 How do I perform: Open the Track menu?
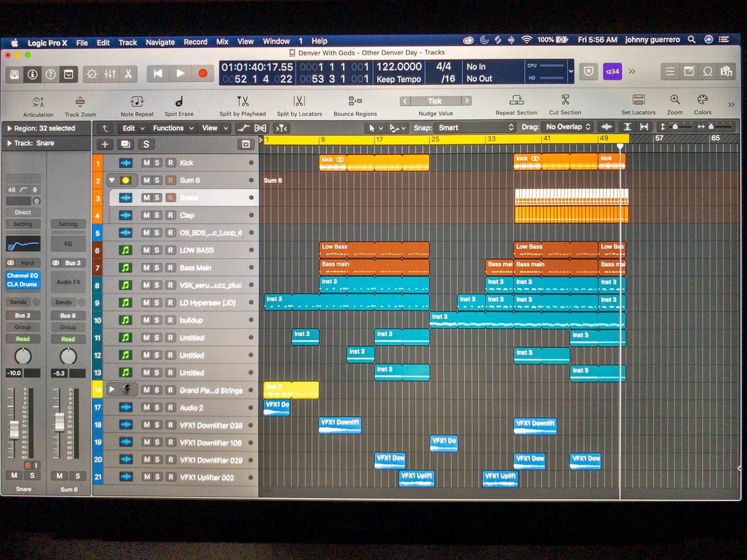point(128,42)
